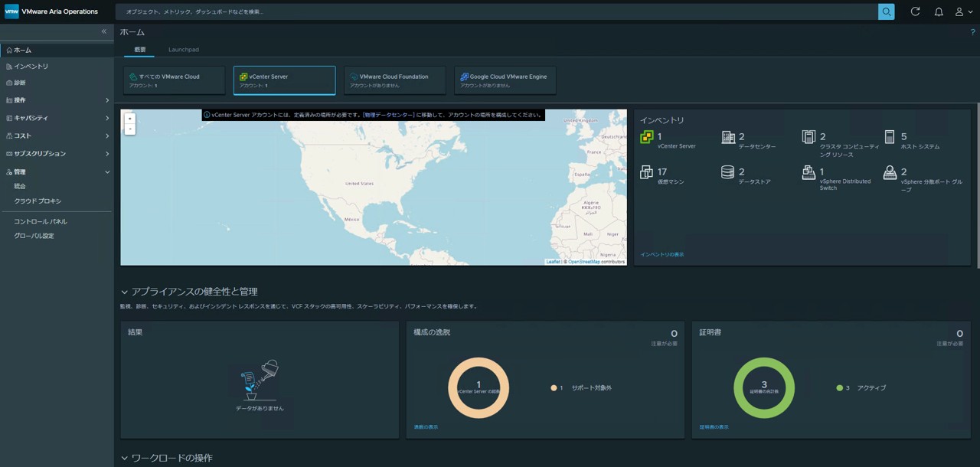The width and height of the screenshot is (980, 467).
Task: Click the データがありません message
Action: [260, 408]
